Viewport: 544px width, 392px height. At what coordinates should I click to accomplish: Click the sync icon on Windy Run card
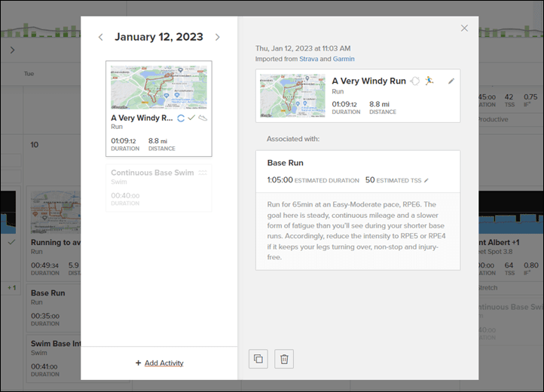tap(181, 118)
